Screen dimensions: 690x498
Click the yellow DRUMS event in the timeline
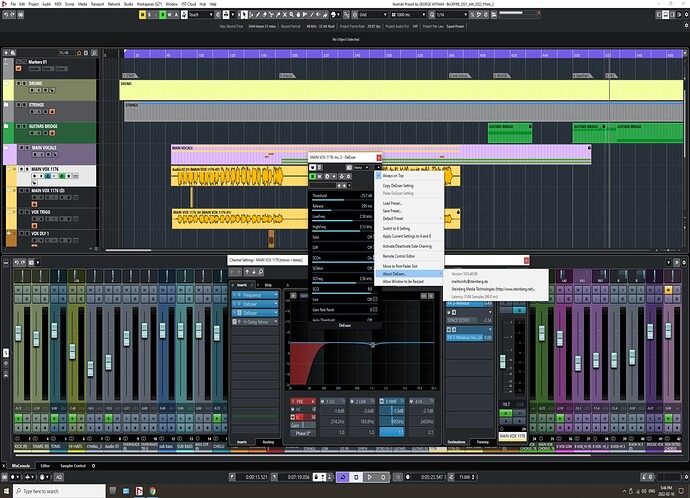coord(401,90)
